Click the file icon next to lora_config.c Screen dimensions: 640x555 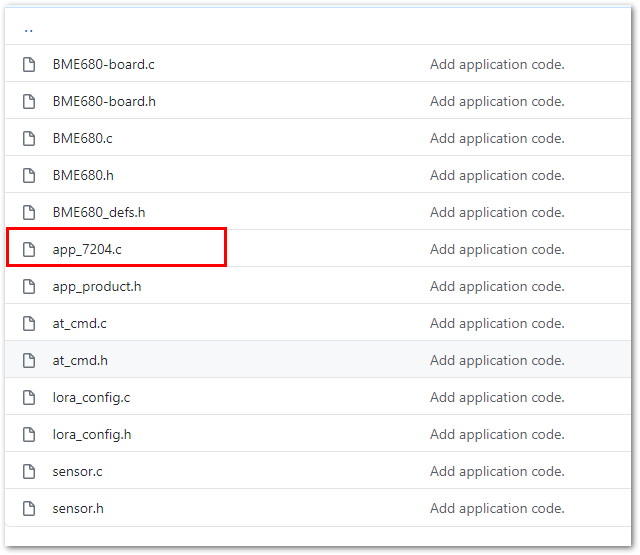29,397
